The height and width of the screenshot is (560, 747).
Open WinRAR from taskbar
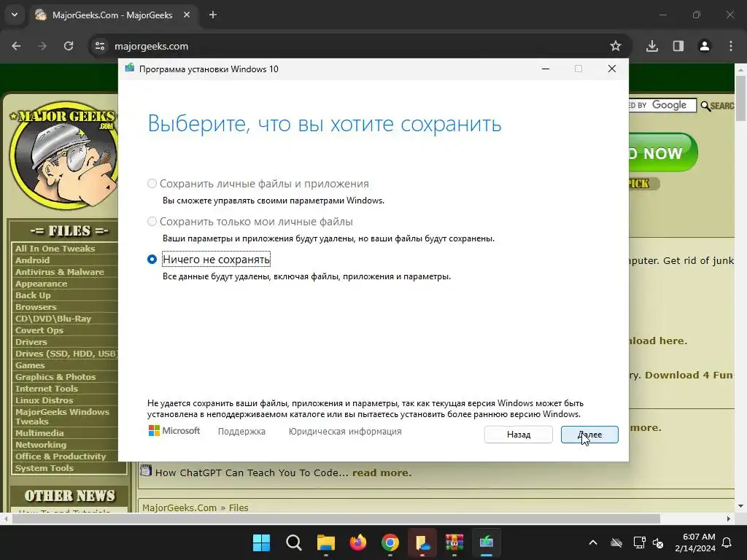[454, 542]
